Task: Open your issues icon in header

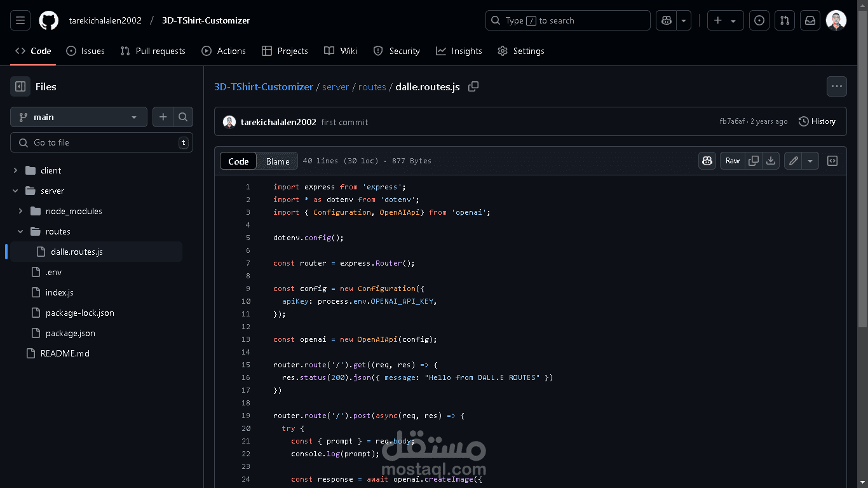Action: click(759, 20)
